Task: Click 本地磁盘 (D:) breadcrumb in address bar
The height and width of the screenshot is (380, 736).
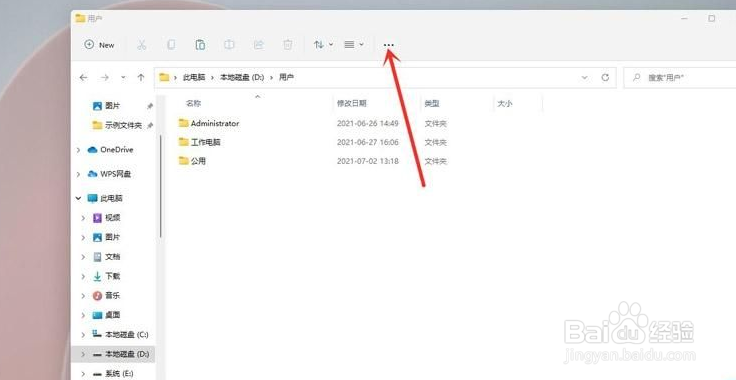Action: pos(242,77)
